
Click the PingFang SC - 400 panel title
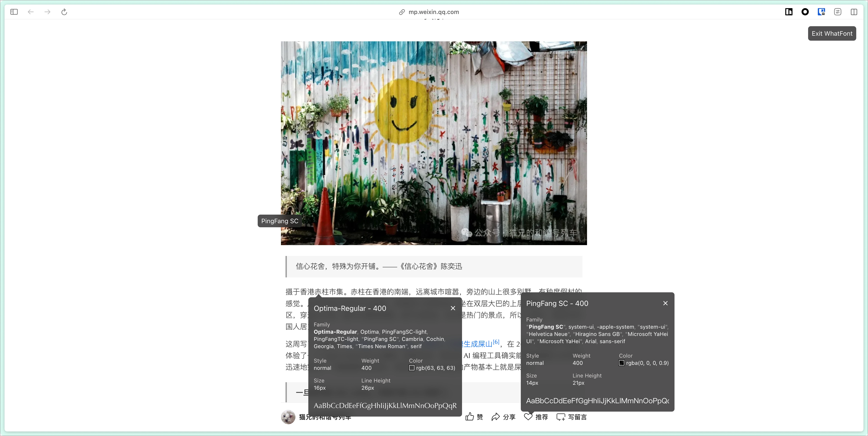(557, 303)
